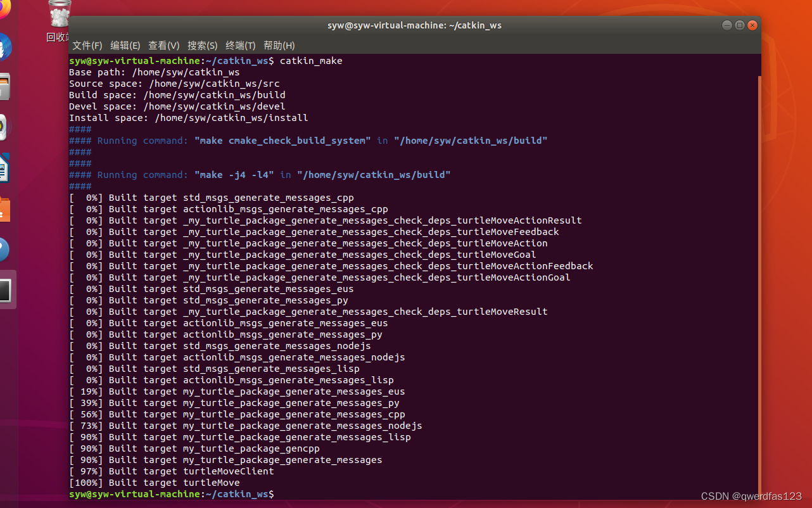Click the last prompt line ~/catkin_ws$
Screen dimensions: 812x508
[172, 493]
